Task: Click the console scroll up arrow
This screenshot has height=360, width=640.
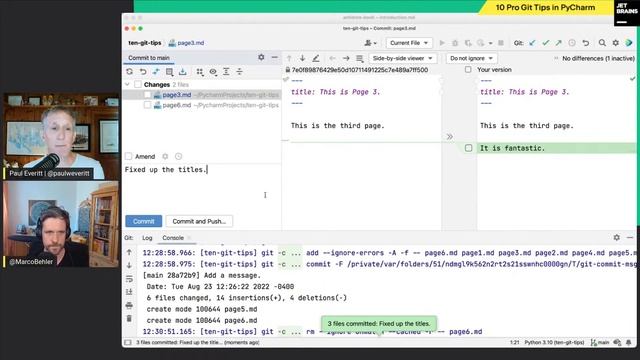Action: (129, 252)
